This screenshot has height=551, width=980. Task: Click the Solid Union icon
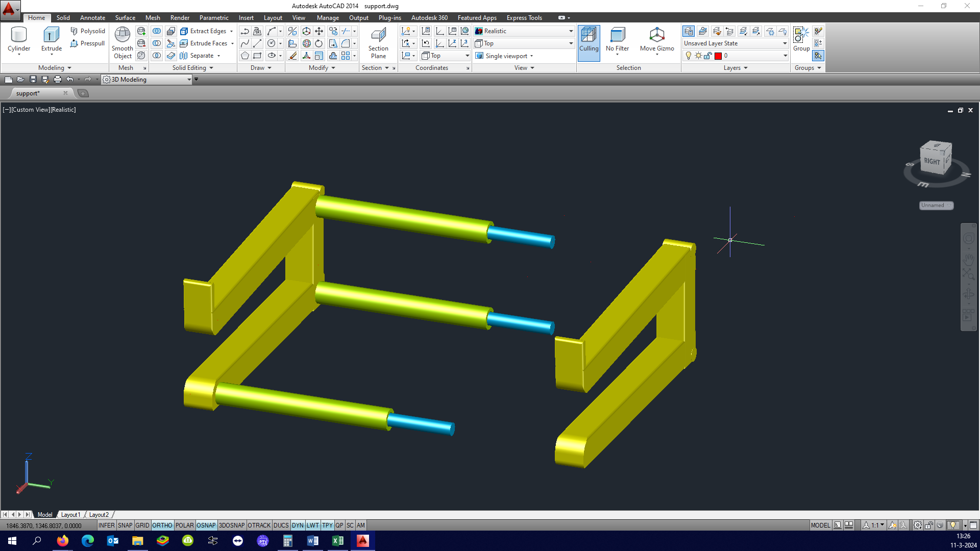tap(157, 31)
